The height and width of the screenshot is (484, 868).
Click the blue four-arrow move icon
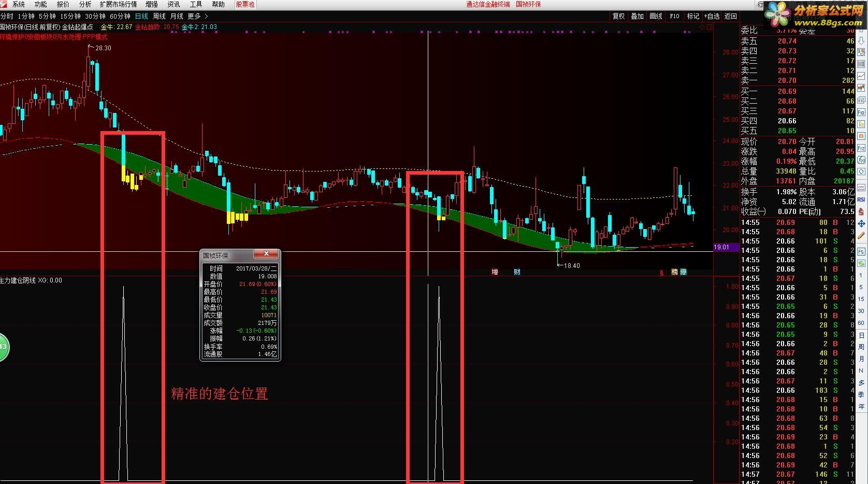[861, 223]
